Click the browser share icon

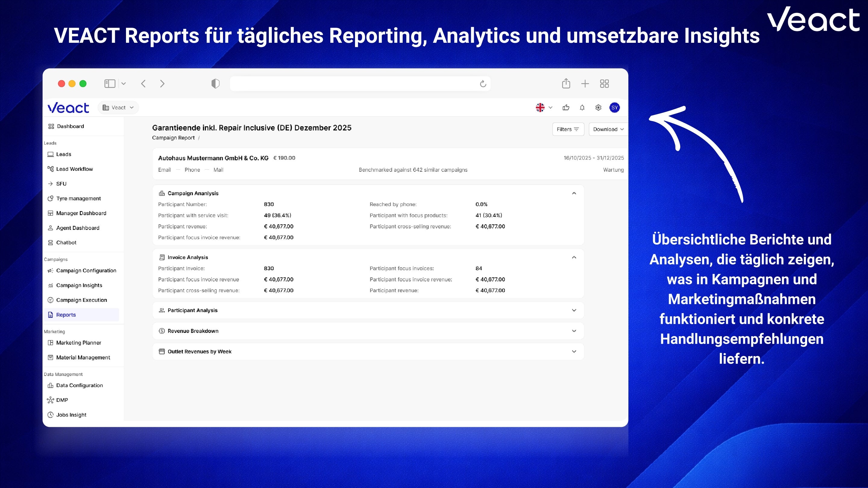(x=566, y=83)
